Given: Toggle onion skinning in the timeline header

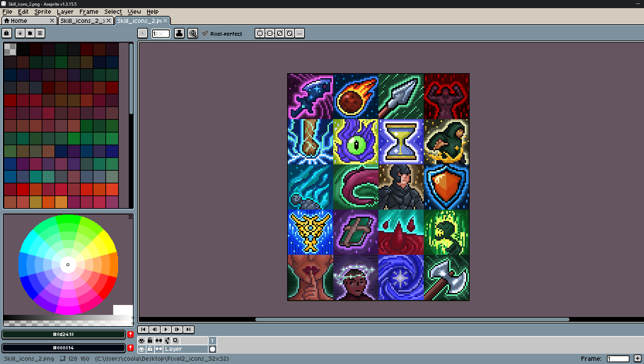Looking at the screenshot, I should pos(176,341).
